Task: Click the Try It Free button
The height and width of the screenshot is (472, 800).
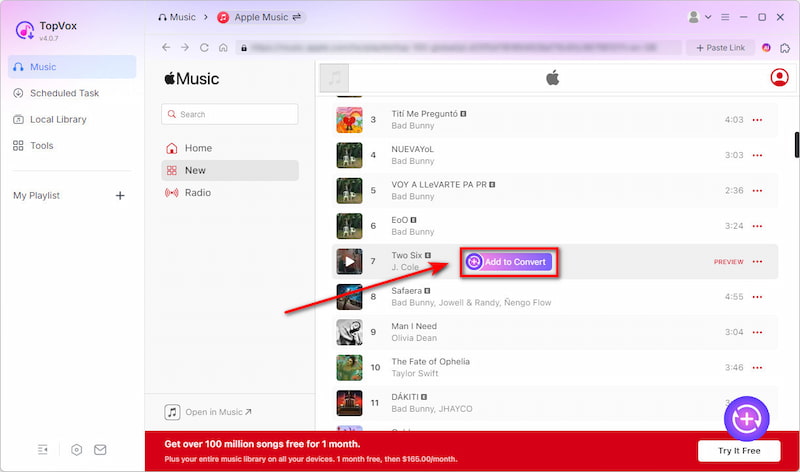Action: point(739,451)
